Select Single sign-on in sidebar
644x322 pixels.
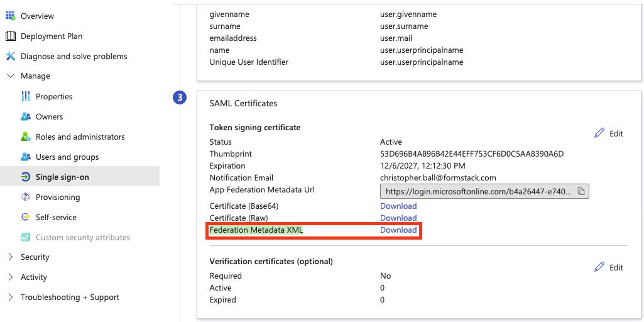(x=62, y=177)
